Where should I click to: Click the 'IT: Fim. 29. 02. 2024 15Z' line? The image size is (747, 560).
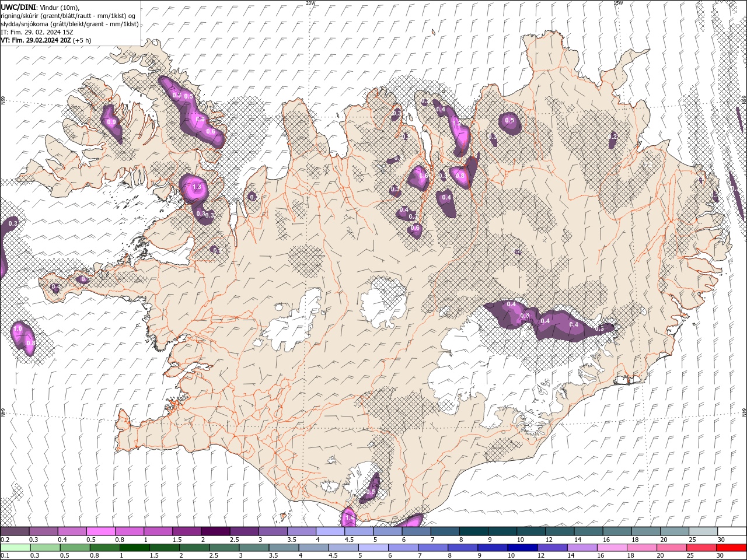click(x=37, y=32)
